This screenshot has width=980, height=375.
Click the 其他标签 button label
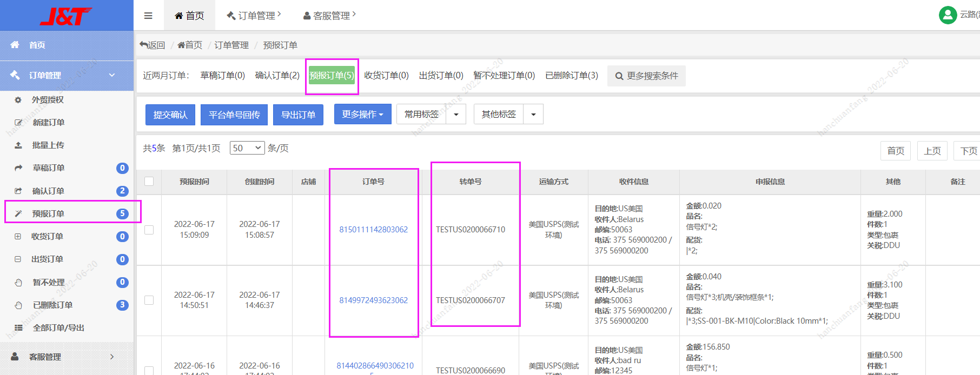point(499,115)
